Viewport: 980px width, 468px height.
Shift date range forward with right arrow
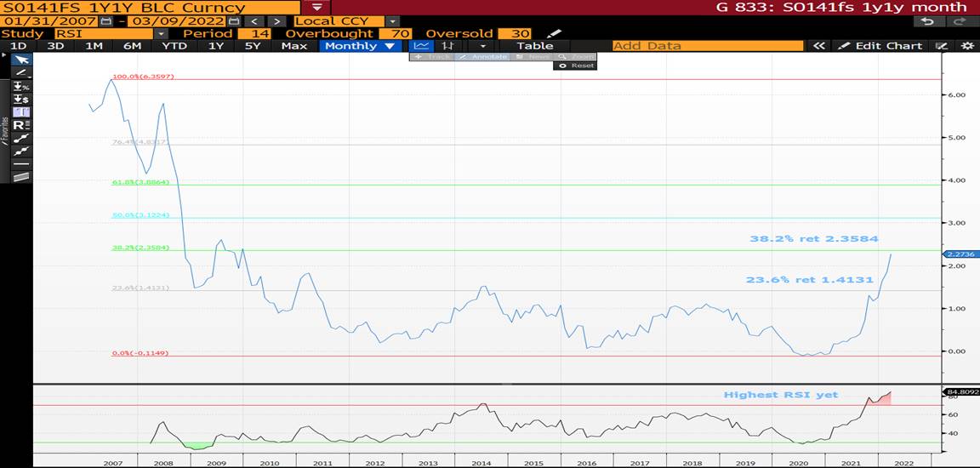coord(276,21)
